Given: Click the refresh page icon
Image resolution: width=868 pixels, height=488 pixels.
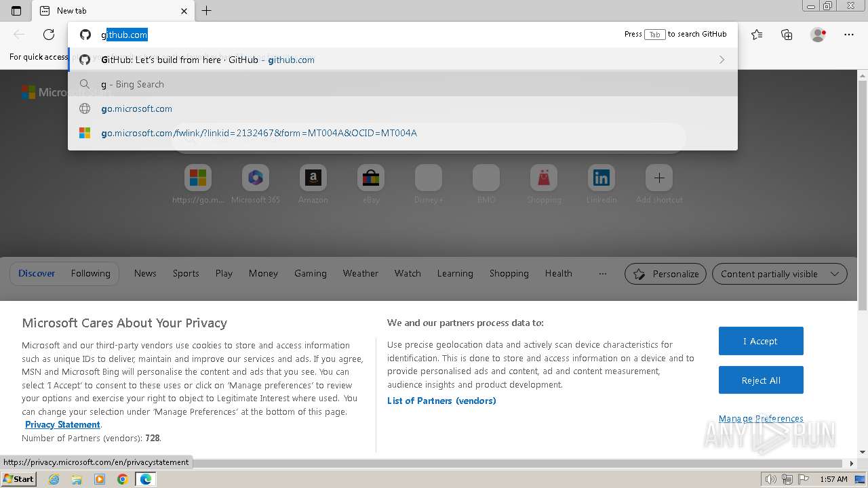Looking at the screenshot, I should click(49, 35).
